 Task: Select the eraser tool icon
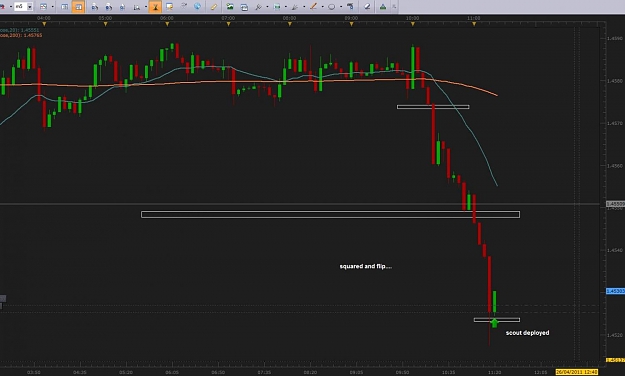pyautogui.click(x=367, y=7)
